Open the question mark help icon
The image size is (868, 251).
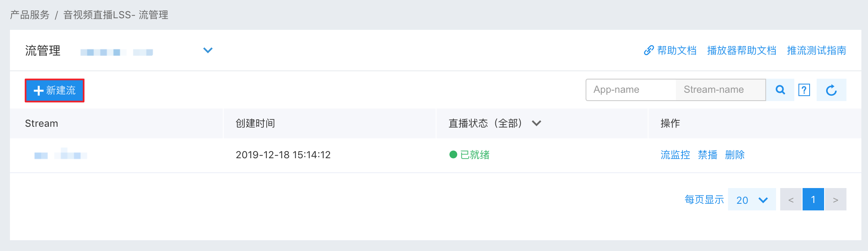pyautogui.click(x=804, y=90)
